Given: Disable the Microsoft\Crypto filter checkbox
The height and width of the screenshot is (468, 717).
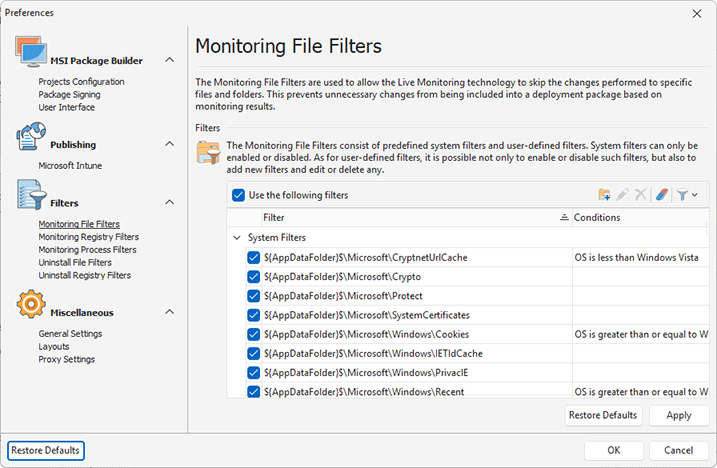Looking at the screenshot, I should [254, 277].
